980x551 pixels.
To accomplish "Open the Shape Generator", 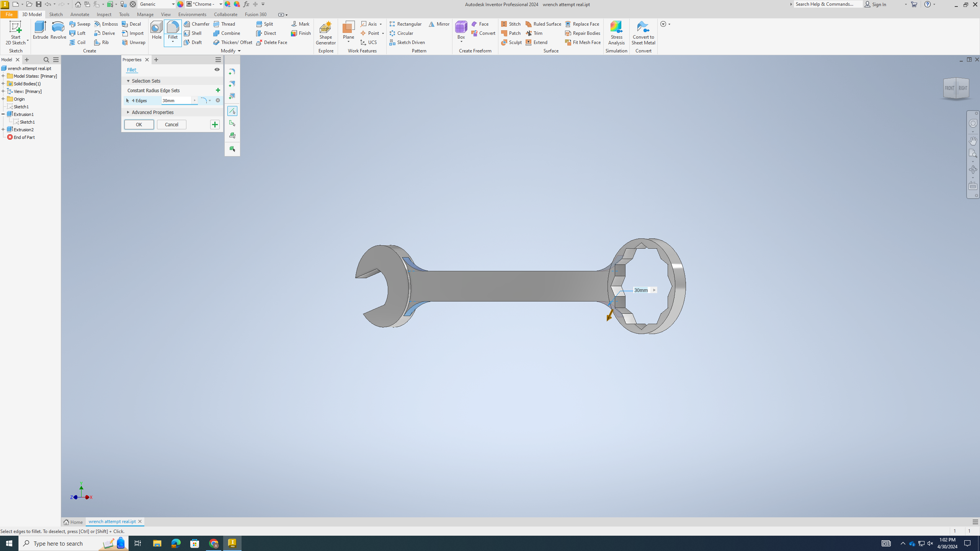I will 325,33.
